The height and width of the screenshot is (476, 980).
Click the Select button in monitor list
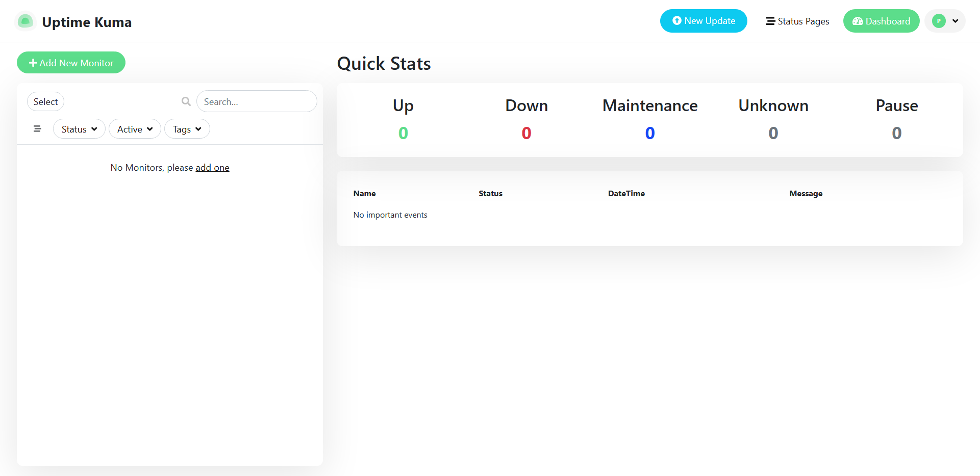(x=45, y=101)
